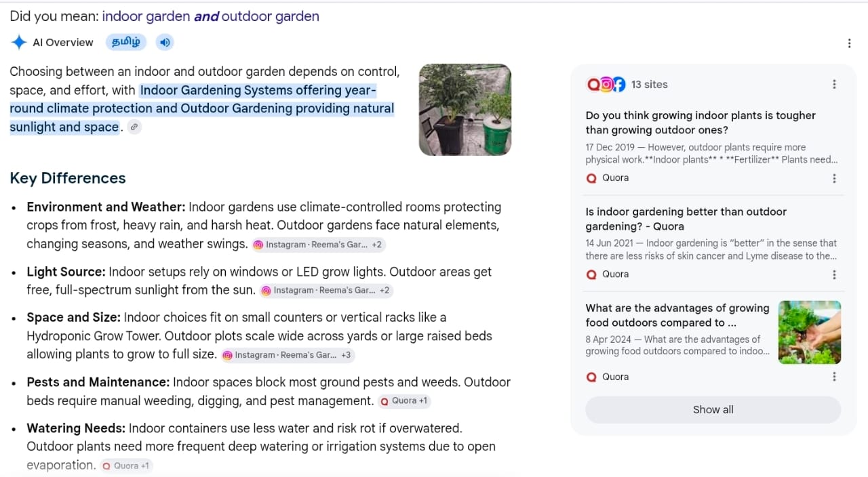This screenshot has width=868, height=477.
Task: Play the AI Overview audio speaker icon
Action: coord(165,43)
